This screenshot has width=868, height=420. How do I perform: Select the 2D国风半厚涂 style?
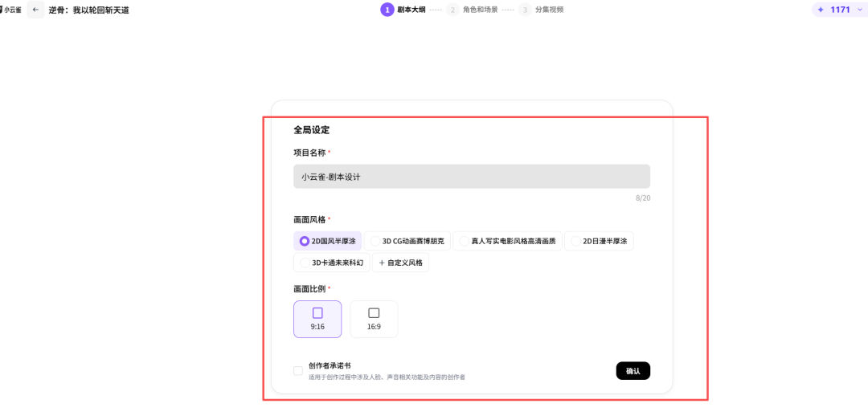coord(328,241)
